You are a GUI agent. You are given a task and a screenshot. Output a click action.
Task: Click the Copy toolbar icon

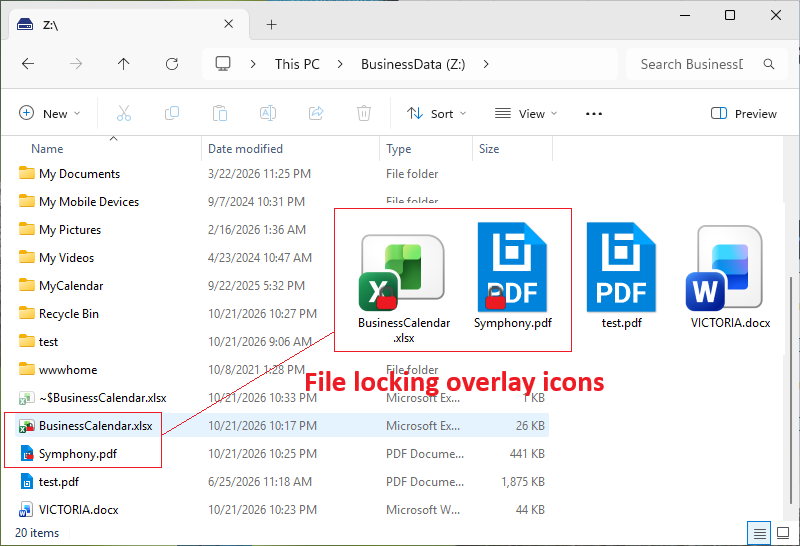(x=172, y=113)
